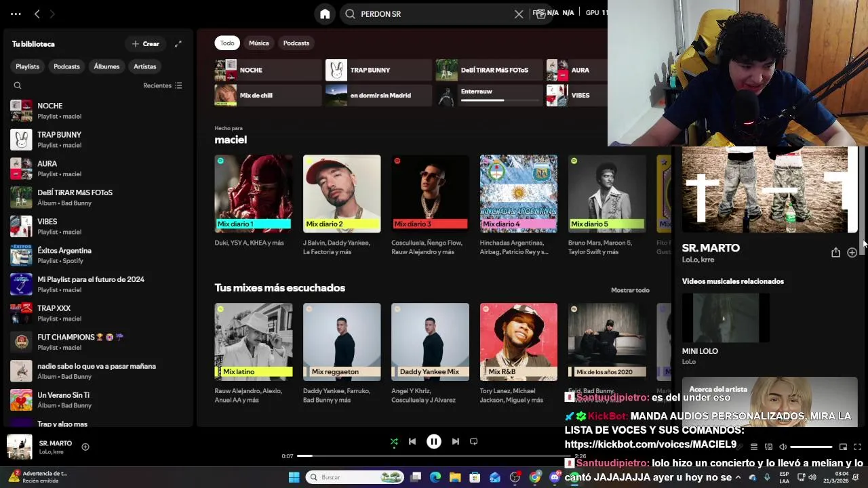The height and width of the screenshot is (488, 868).
Task: Open File Explorer from taskbar
Action: click(x=455, y=477)
